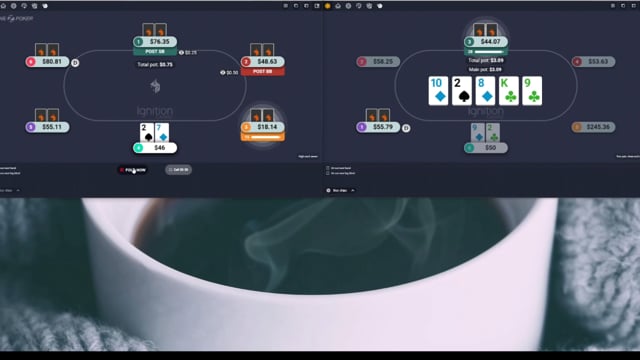Select your $46 seat on left table
640x360 pixels.
pyautogui.click(x=155, y=148)
